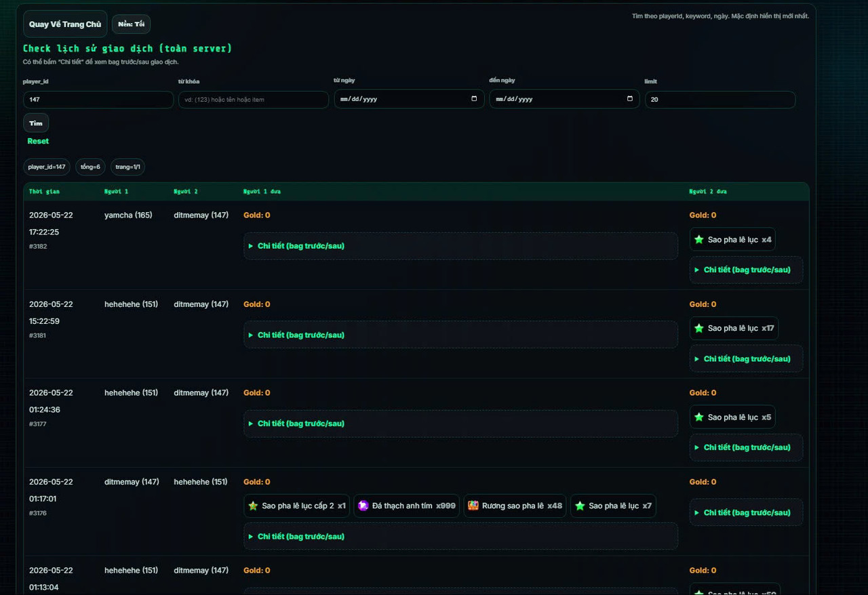The height and width of the screenshot is (595, 868).
Task: Click timestamp 17:22:25
Action: (44, 232)
